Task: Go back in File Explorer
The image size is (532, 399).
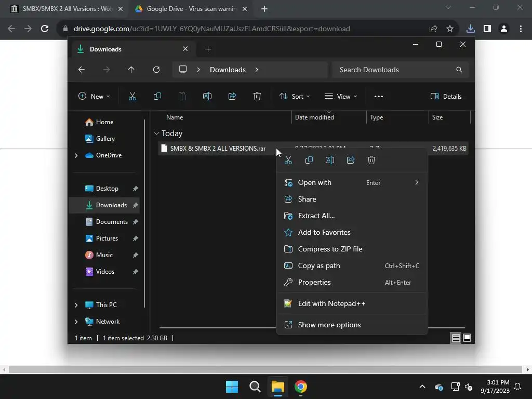Action: pos(82,70)
